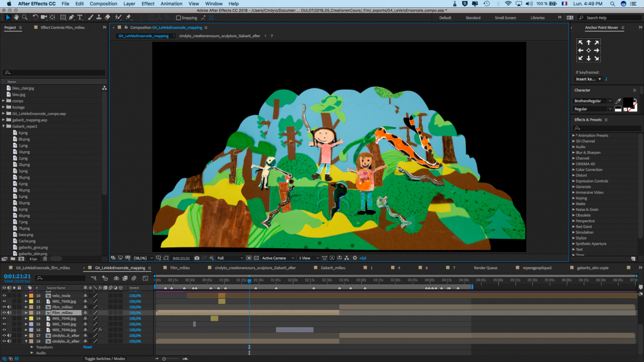Take a snapshot with the camera icon

(x=197, y=258)
